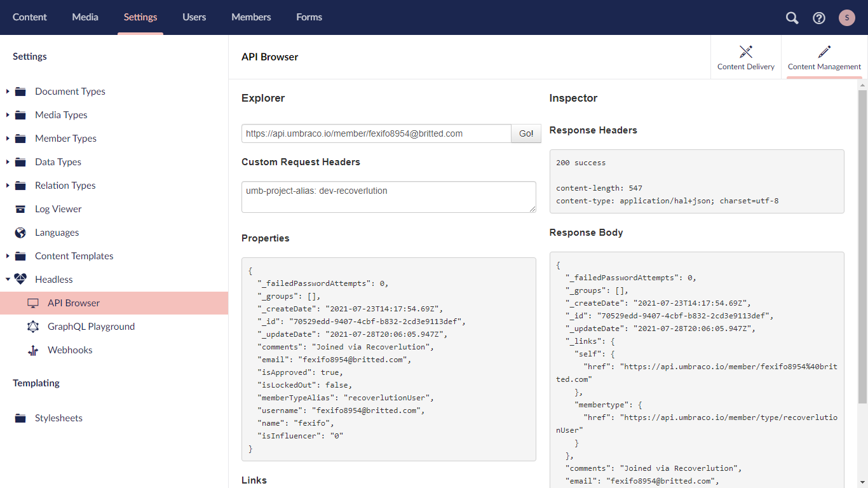
Task: Open the help question mark icon
Action: point(819,18)
